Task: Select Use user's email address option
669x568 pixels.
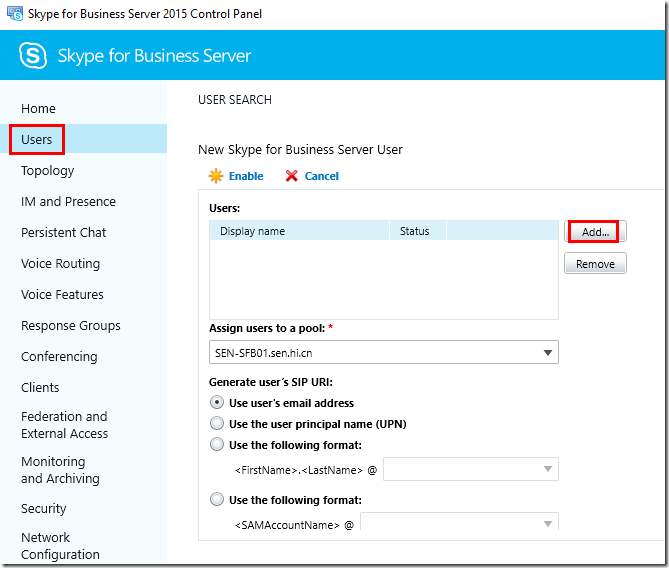Action: pos(217,402)
